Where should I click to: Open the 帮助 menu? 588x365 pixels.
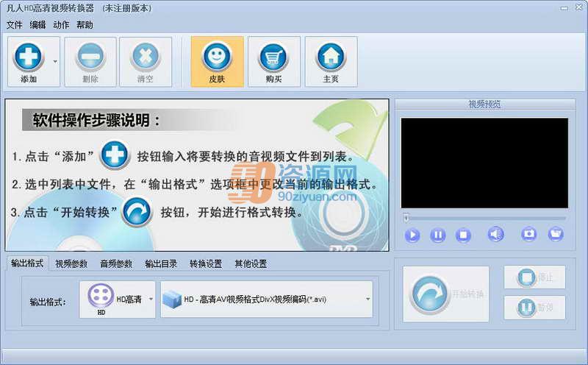85,25
